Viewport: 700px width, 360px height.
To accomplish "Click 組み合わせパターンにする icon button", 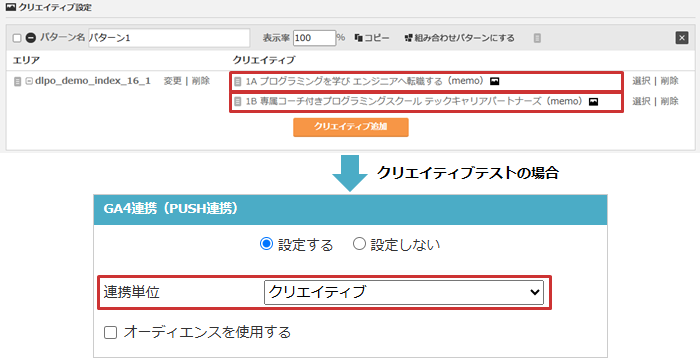I will point(408,38).
